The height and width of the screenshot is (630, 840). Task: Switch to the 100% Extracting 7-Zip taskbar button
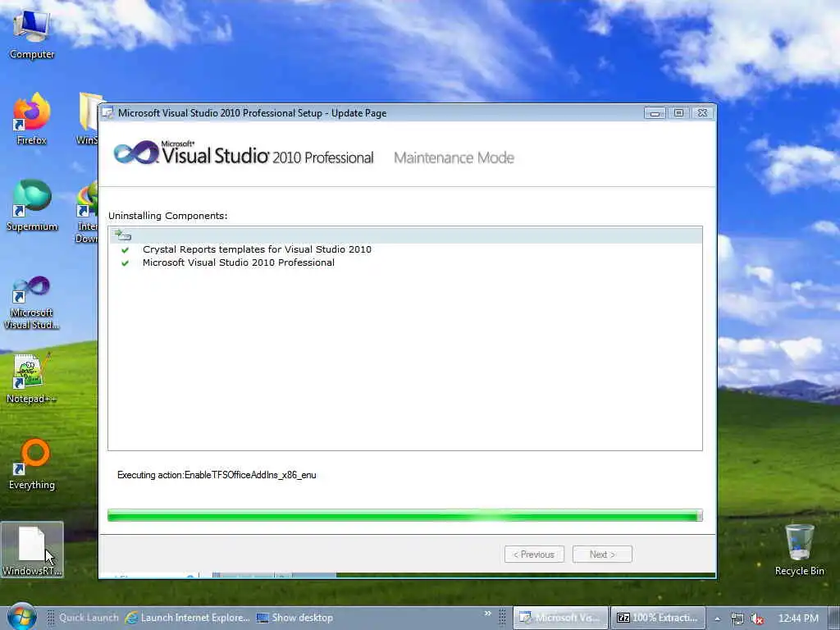pyautogui.click(x=659, y=618)
